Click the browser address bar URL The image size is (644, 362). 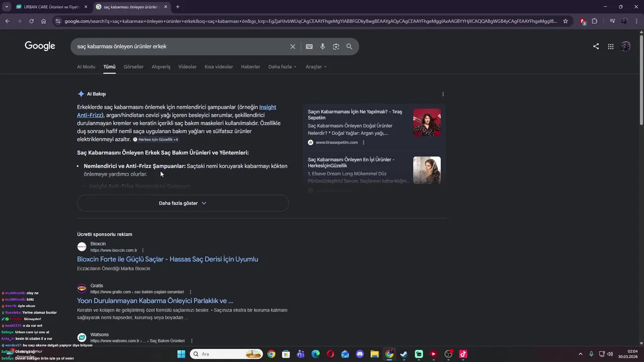pos(310,21)
